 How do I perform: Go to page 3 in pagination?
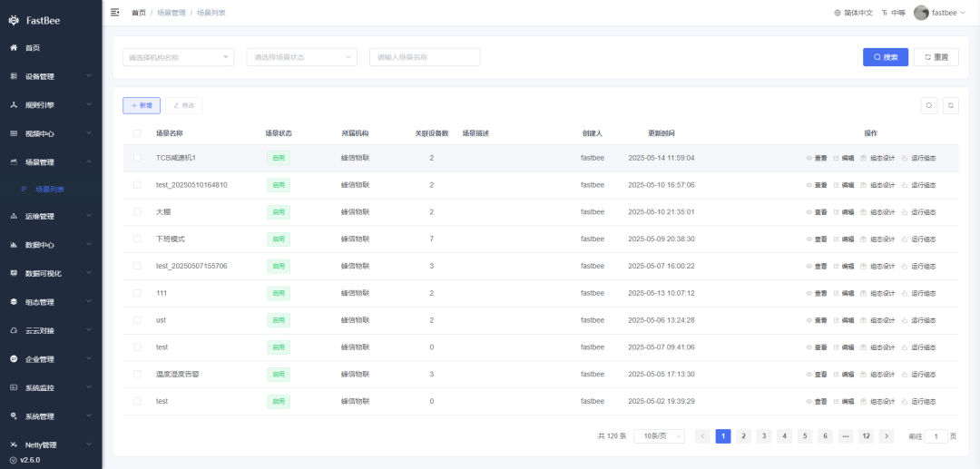click(764, 436)
